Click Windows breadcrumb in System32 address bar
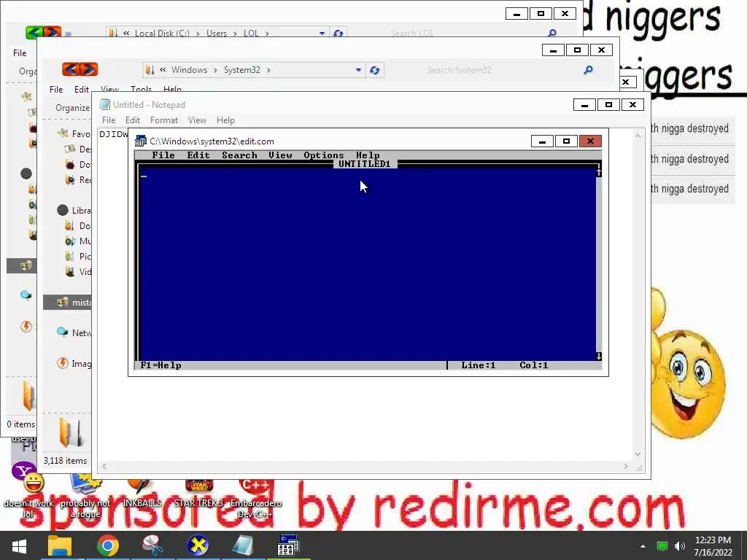747x560 pixels. [189, 70]
